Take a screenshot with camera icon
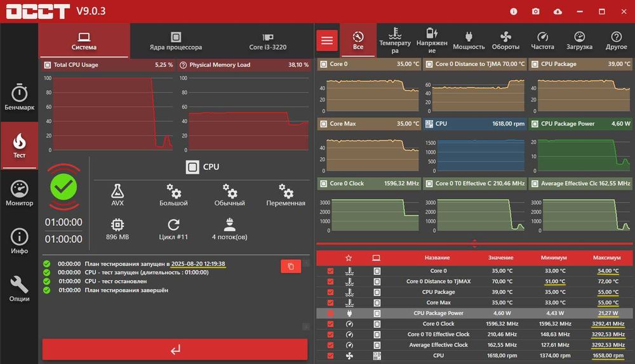635x364 pixels. point(535,11)
